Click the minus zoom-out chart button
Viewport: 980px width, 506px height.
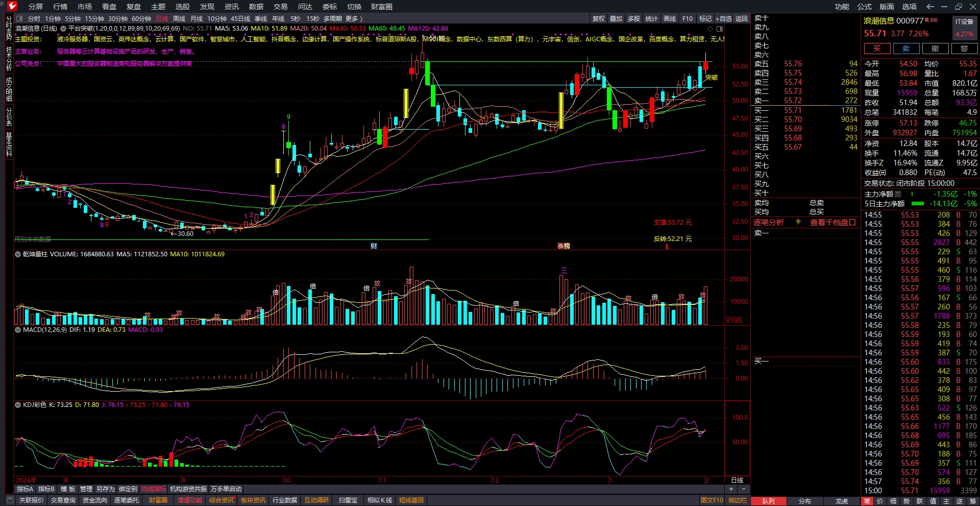click(x=743, y=489)
